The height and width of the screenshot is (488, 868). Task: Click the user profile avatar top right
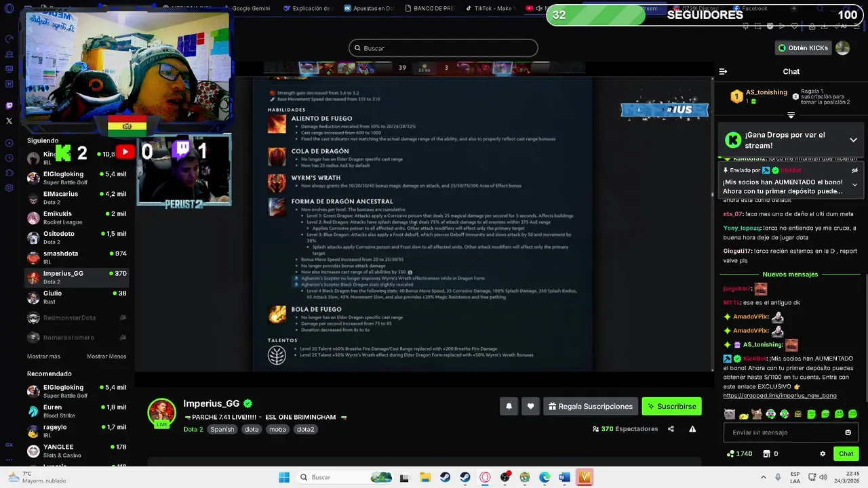coord(842,47)
